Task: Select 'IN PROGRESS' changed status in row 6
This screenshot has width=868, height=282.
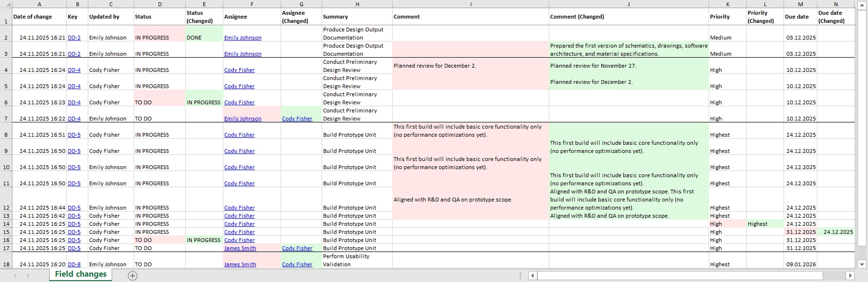Action: 204,98
